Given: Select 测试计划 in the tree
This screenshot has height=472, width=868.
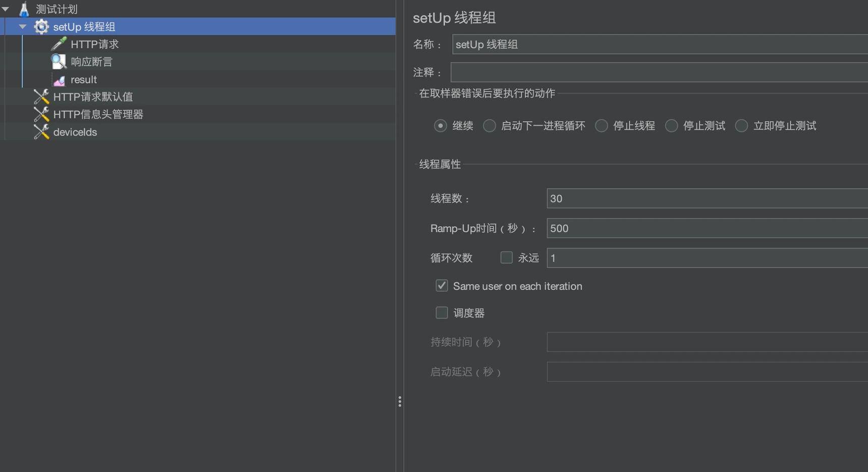Looking at the screenshot, I should click(57, 9).
